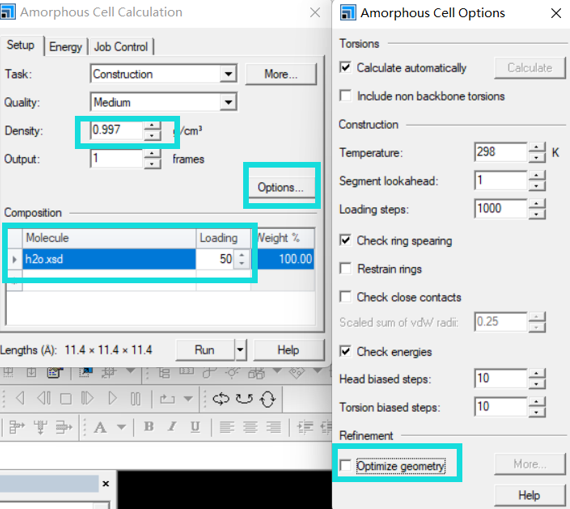570x509 pixels.
Task: Increase Head biased steps spinner
Action: click(x=537, y=374)
